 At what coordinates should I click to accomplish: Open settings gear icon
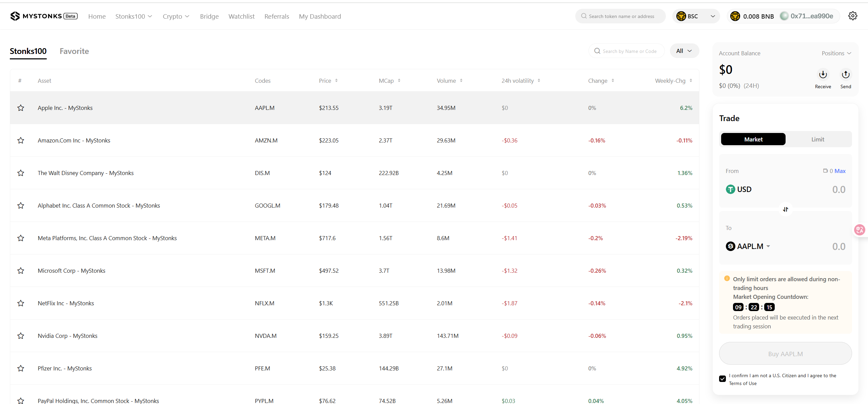(852, 16)
